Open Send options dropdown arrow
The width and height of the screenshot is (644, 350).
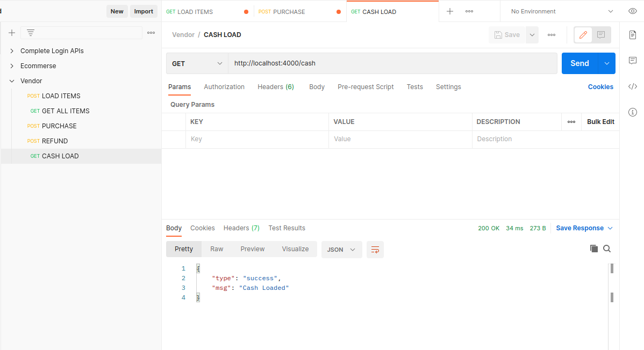[606, 63]
